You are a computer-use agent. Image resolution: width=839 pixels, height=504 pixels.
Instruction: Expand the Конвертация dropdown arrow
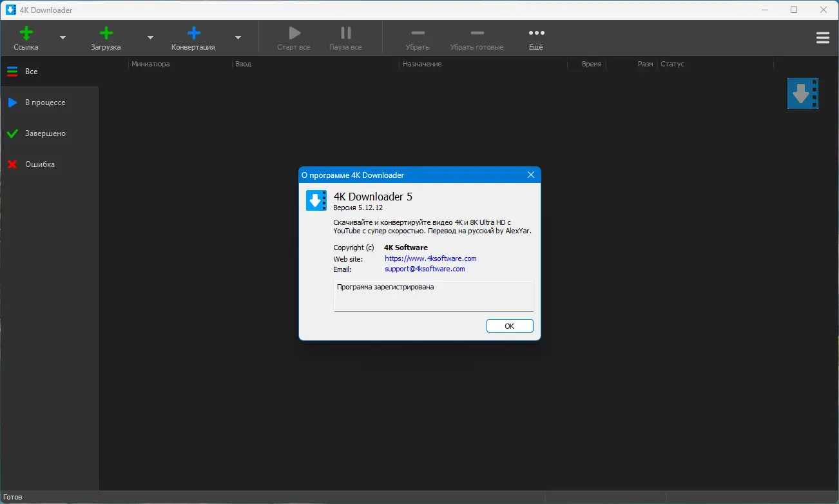coord(238,37)
